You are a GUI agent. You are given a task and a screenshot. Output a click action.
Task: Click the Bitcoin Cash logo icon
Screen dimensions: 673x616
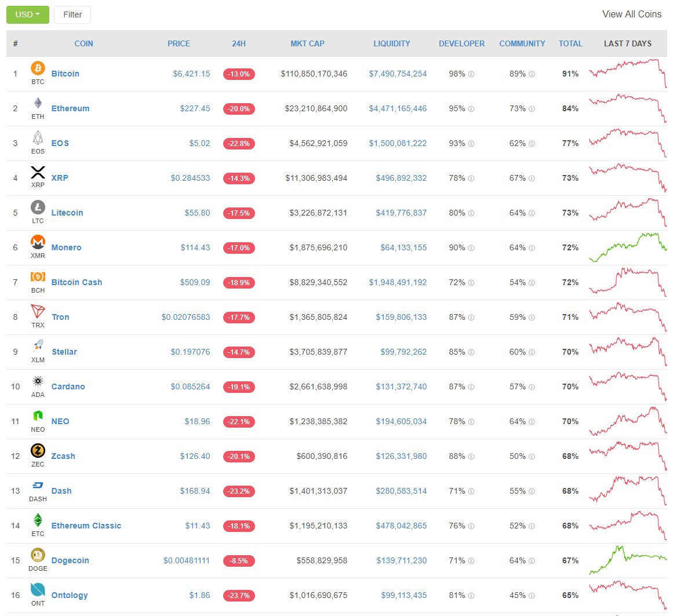38,276
